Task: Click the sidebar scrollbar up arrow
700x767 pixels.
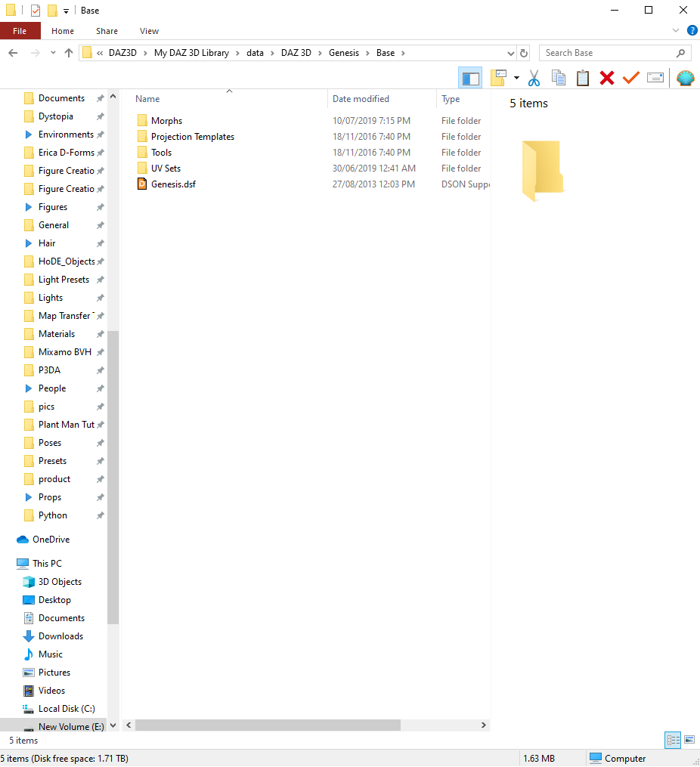Action: (x=113, y=97)
